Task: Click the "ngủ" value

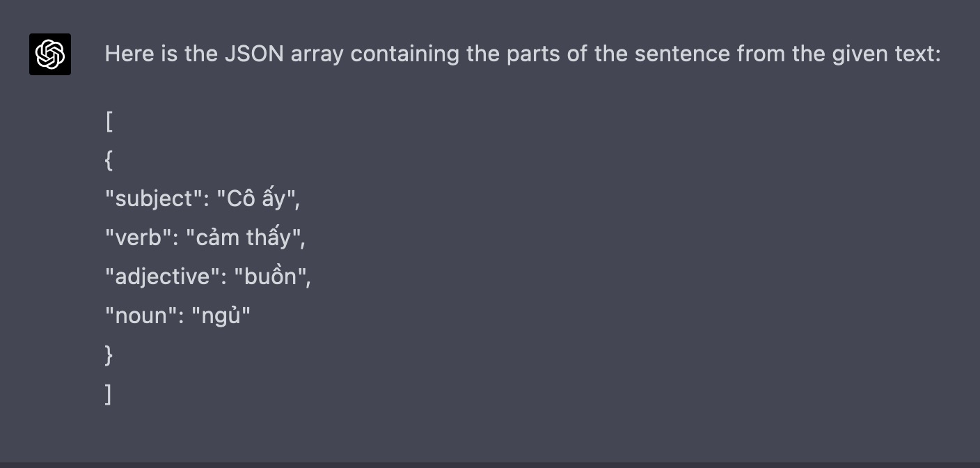Action: [221, 316]
